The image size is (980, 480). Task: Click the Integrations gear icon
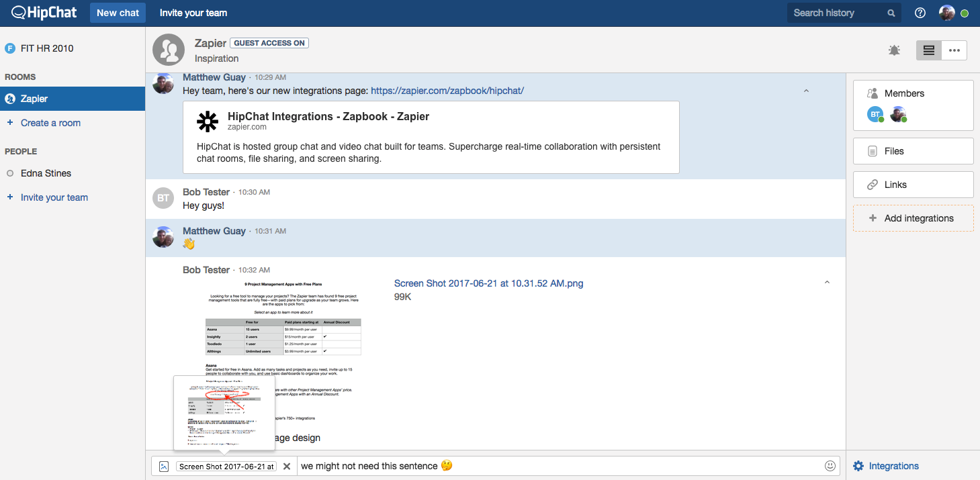click(x=858, y=466)
